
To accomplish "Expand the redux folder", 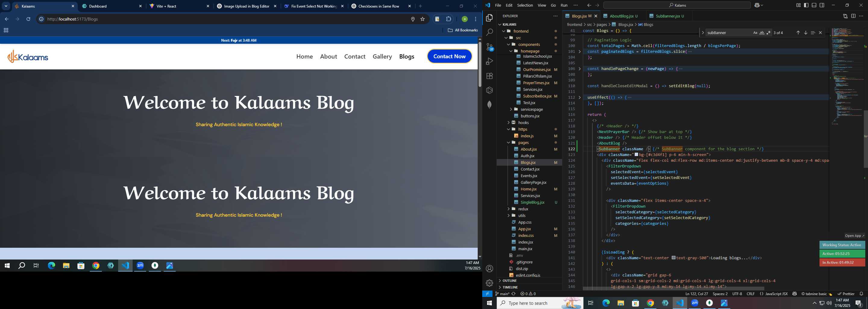I will 508,209.
